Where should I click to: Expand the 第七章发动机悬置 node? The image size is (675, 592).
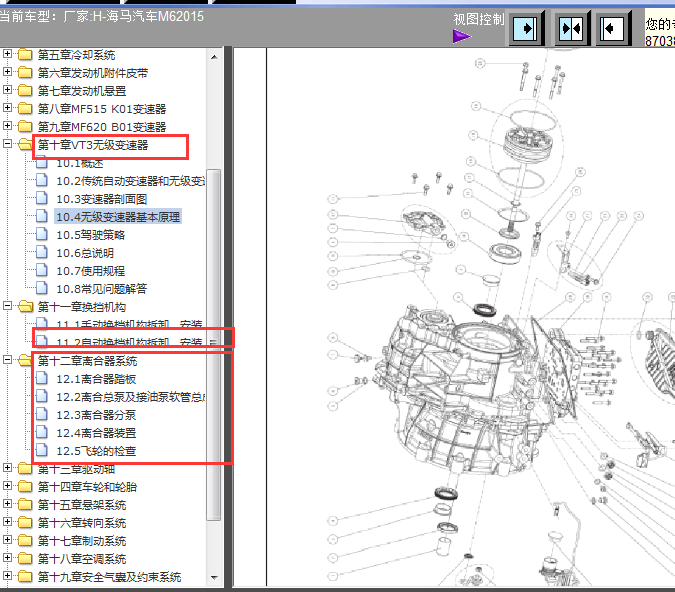[x=7, y=90]
